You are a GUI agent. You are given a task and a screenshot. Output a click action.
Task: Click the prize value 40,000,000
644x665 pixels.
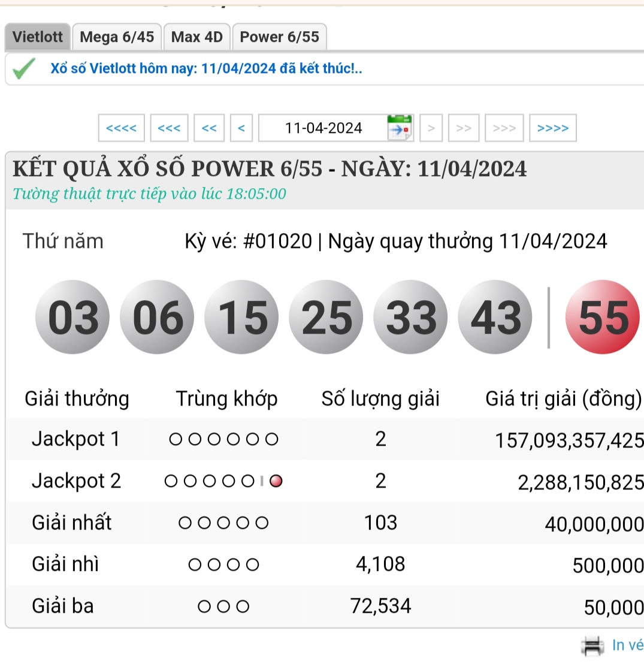point(594,524)
